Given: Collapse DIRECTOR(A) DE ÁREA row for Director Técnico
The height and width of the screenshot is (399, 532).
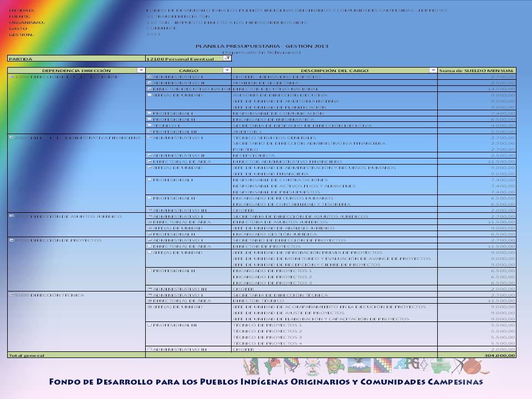Looking at the screenshot, I should click(x=150, y=300).
